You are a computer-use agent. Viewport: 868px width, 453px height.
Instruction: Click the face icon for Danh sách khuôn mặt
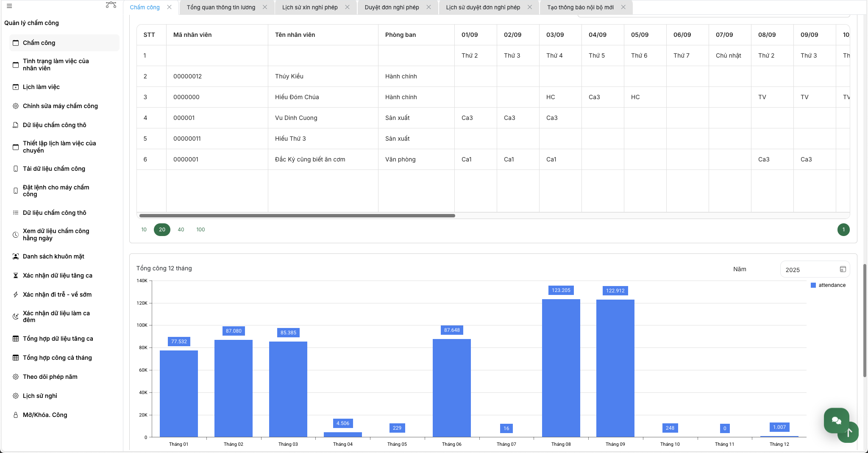tap(16, 256)
